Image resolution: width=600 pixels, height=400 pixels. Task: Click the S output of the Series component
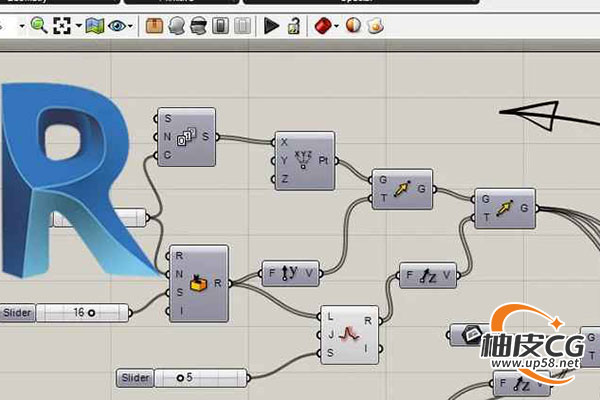click(206, 136)
